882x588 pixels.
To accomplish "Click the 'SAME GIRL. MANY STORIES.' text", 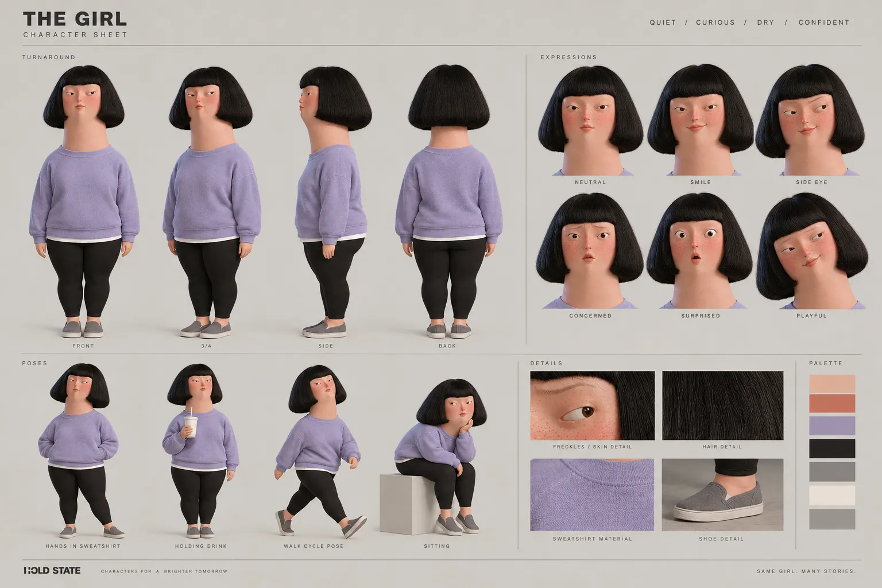I will pyautogui.click(x=806, y=571).
